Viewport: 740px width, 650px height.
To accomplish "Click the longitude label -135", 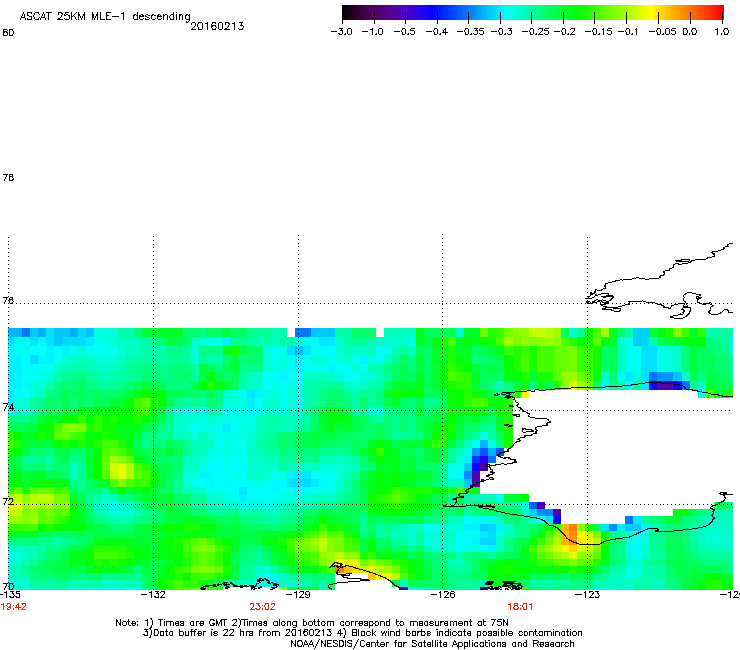I will [x=10, y=594].
